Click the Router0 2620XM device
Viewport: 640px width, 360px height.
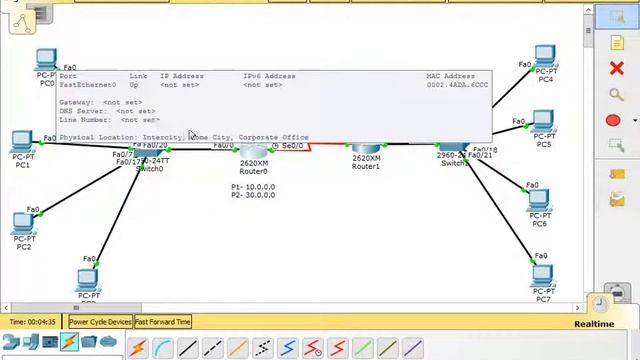tap(253, 151)
